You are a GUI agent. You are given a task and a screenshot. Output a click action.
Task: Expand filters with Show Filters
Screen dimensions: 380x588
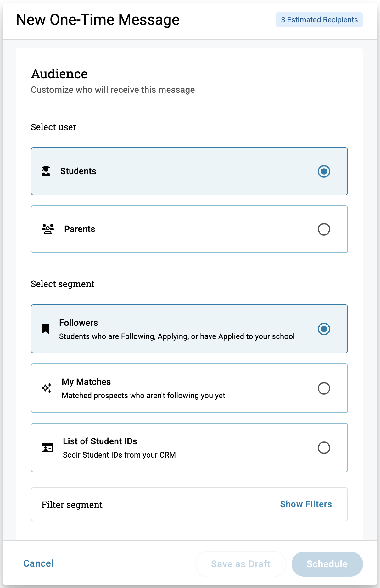[x=306, y=504]
